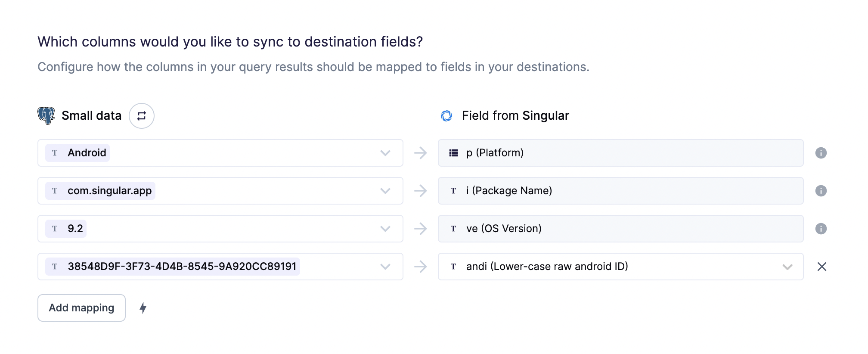Click the Singular destination logo icon
The width and height of the screenshot is (868, 354).
coord(446,116)
